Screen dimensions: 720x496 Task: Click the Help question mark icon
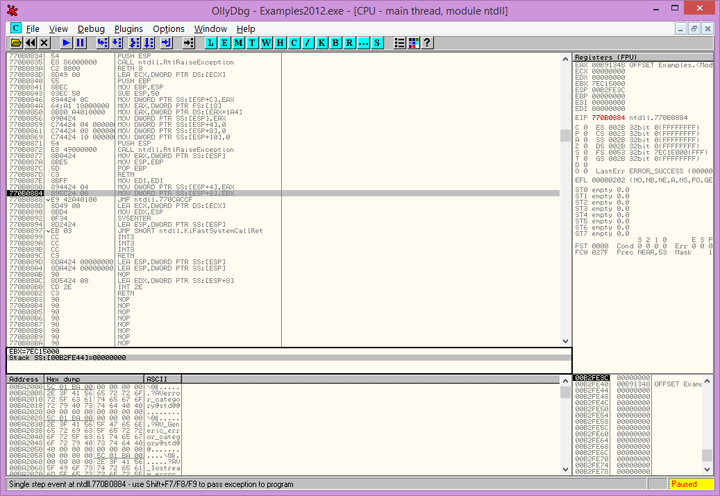point(427,43)
